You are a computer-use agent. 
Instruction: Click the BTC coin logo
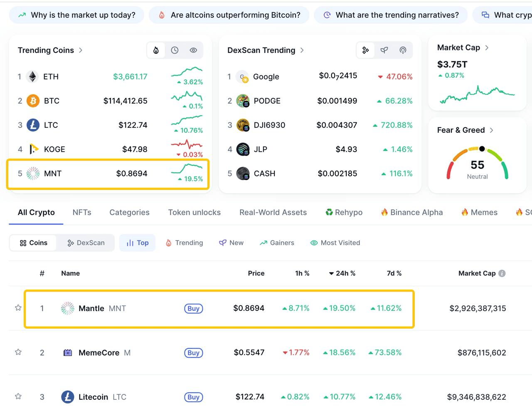[x=33, y=101]
